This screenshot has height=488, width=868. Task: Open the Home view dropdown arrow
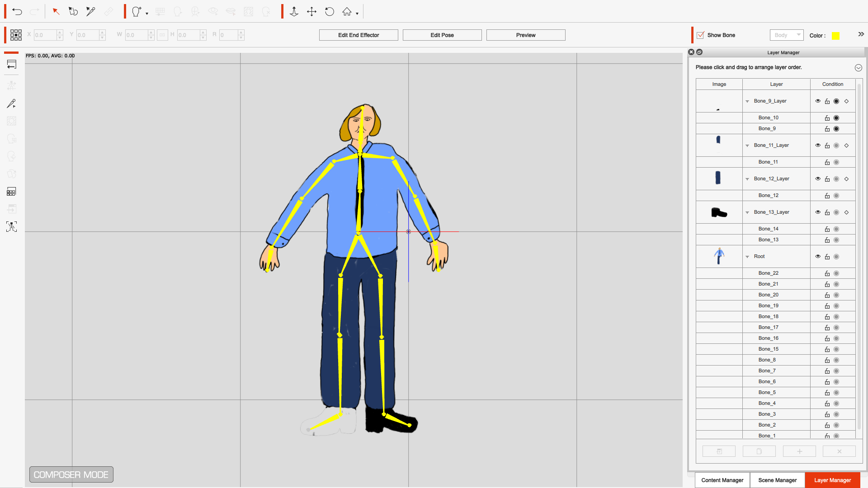click(x=357, y=14)
